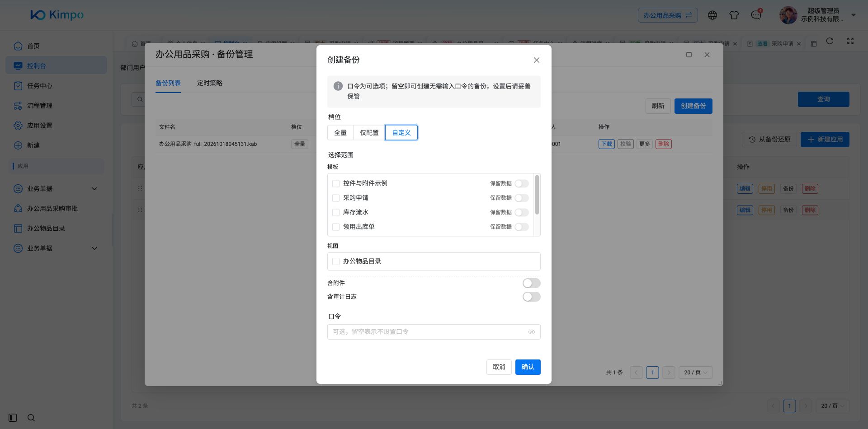Click the blue 创建备份 button
The width and height of the screenshot is (868, 429).
(x=693, y=106)
